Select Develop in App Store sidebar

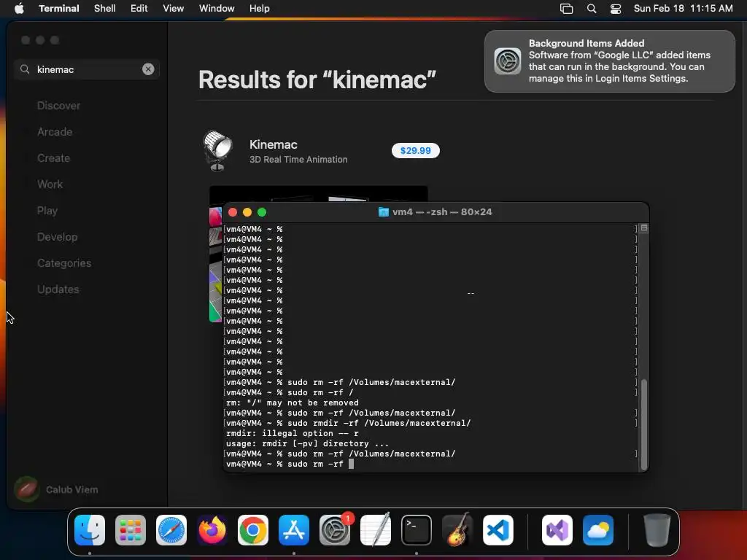coord(57,237)
